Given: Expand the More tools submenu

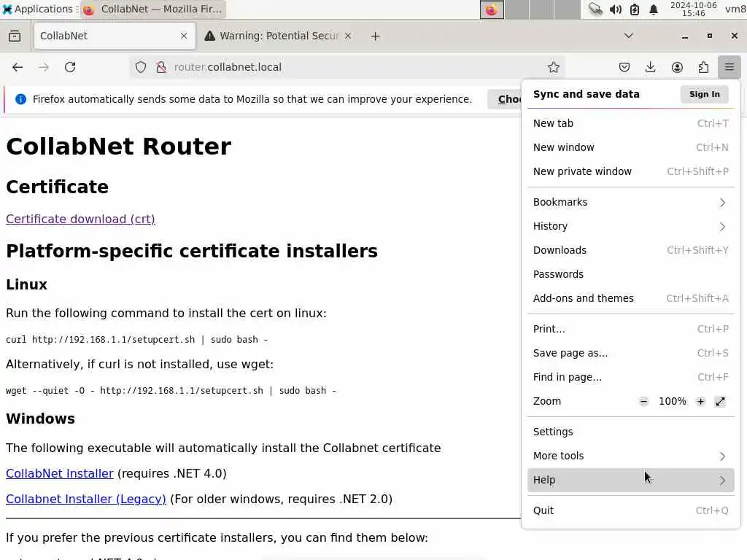Looking at the screenshot, I should [x=630, y=456].
